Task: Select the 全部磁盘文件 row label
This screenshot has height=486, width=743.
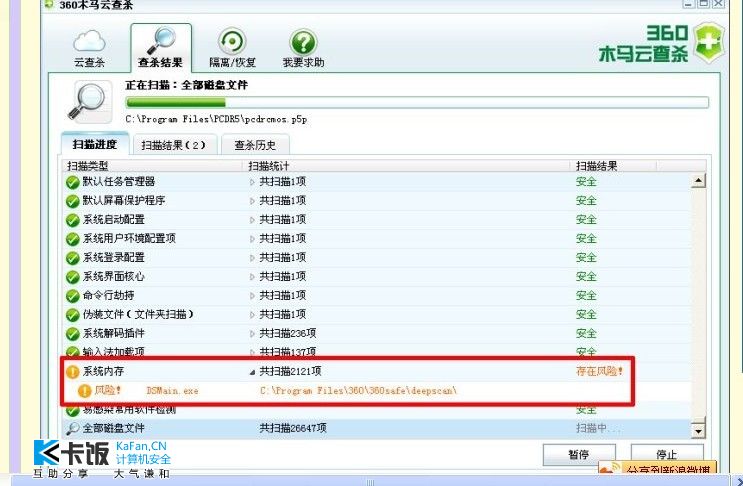Action: coord(114,428)
